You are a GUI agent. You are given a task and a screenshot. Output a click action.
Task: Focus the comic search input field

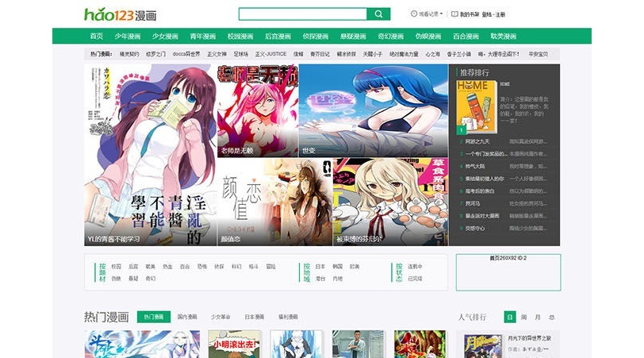[303, 14]
